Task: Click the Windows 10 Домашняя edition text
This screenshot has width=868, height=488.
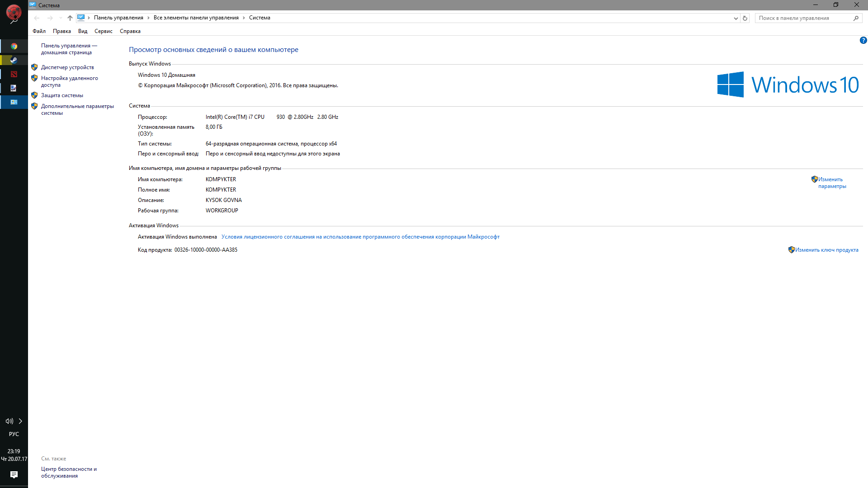Action: pyautogui.click(x=166, y=75)
